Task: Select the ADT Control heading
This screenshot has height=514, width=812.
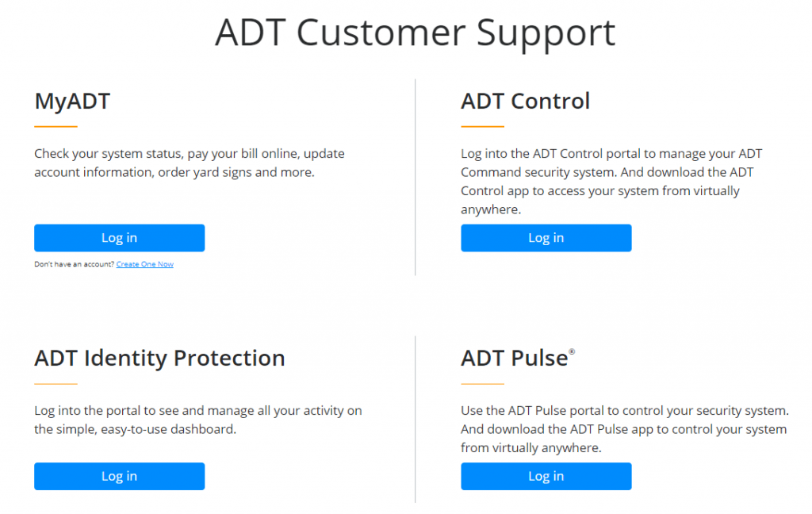Action: point(525,101)
